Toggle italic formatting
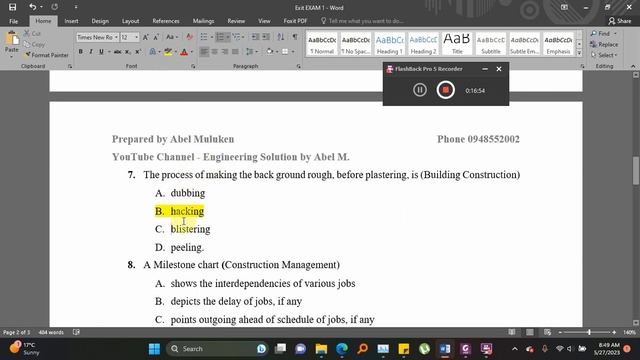 point(91,52)
